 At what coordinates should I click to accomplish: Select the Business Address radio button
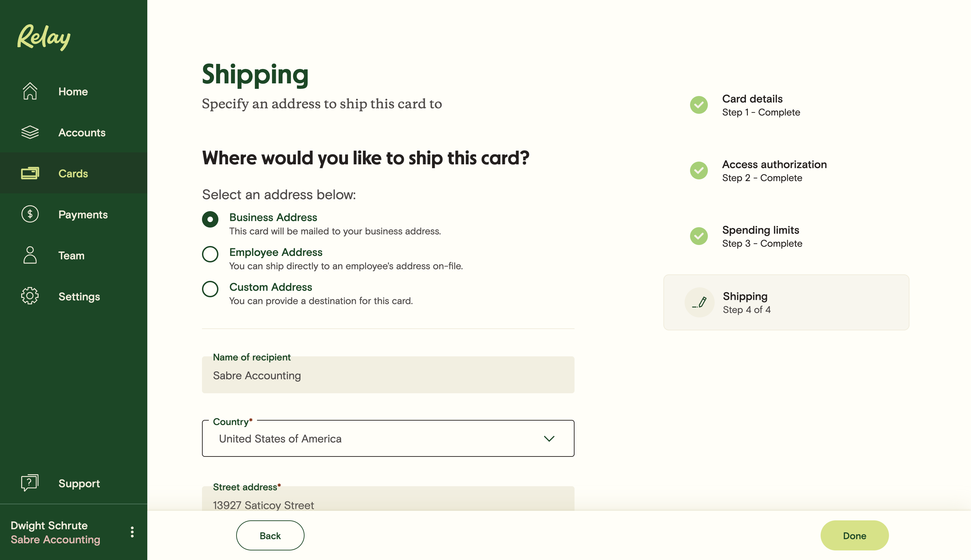click(x=210, y=219)
